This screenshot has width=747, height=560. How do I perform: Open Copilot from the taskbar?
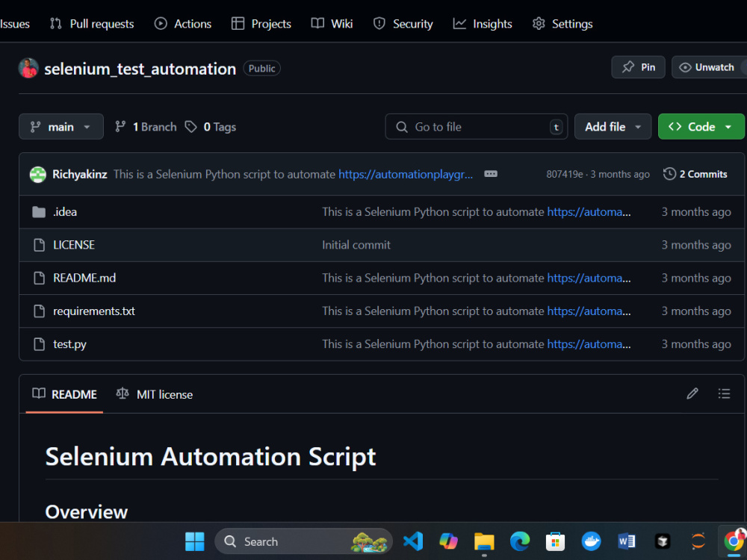[449, 541]
